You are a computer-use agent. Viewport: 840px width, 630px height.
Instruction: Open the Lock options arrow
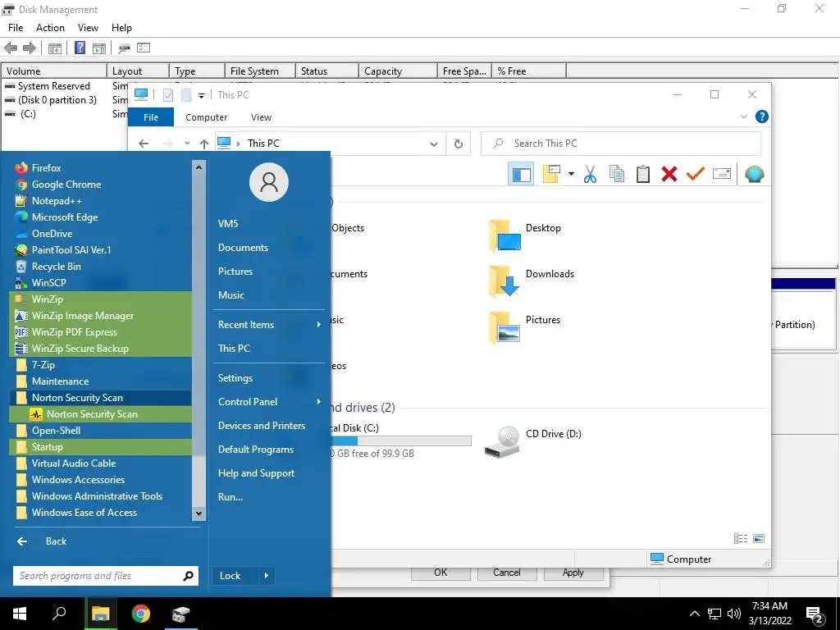tap(267, 576)
